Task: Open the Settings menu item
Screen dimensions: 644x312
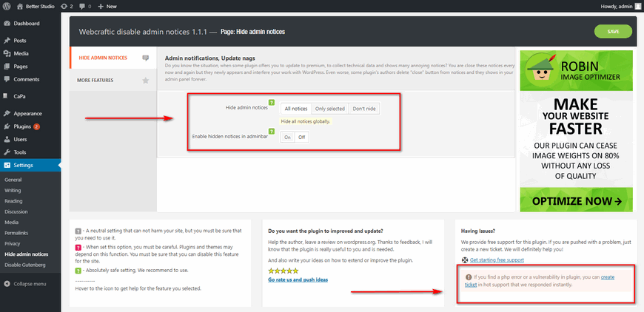Action: pos(30,165)
